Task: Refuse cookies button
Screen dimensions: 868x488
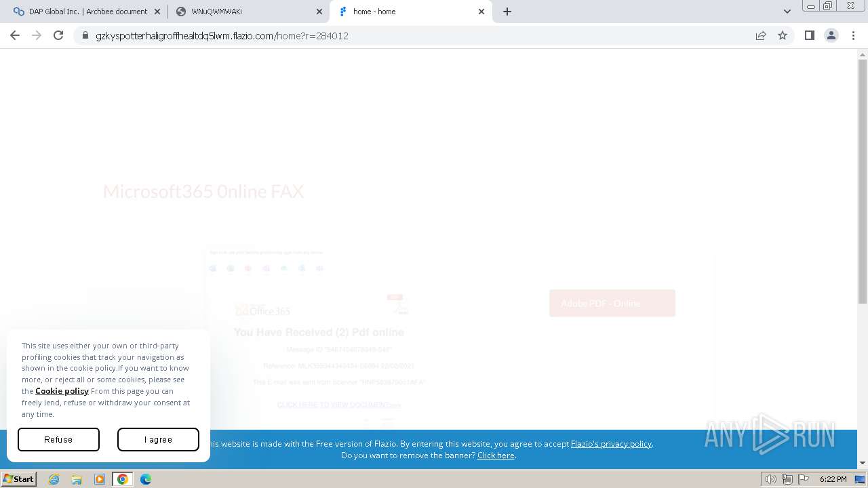Action: tap(58, 440)
